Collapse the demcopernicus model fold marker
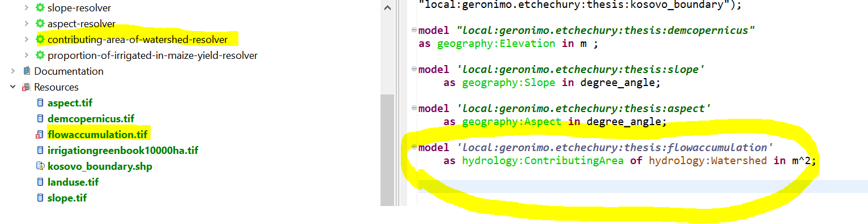 coord(414,30)
